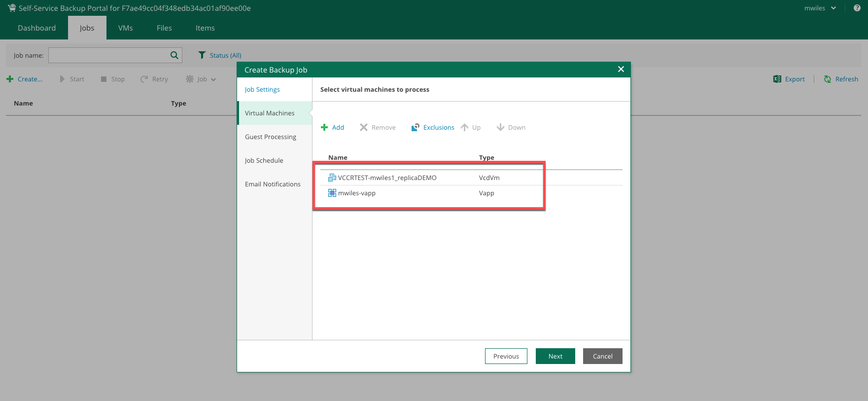868x401 pixels.
Task: Open the Guest Processing step
Action: coord(270,137)
